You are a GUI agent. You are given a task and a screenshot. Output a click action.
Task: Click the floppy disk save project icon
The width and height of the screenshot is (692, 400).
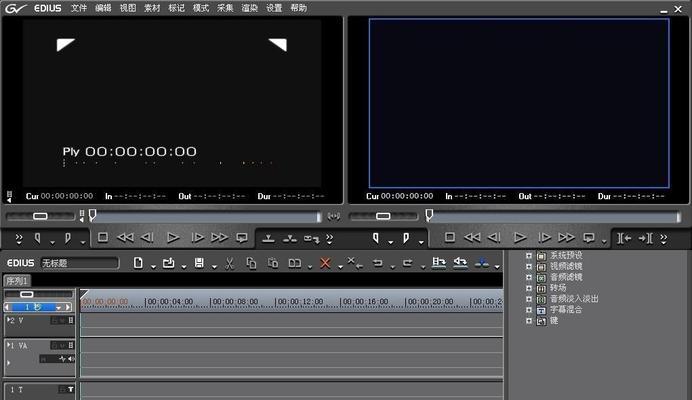pos(199,263)
